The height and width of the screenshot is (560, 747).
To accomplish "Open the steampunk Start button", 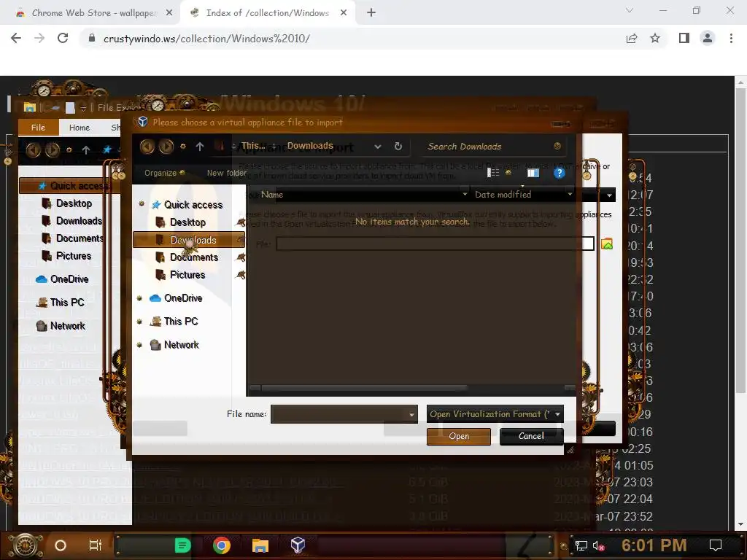I will (x=25, y=545).
